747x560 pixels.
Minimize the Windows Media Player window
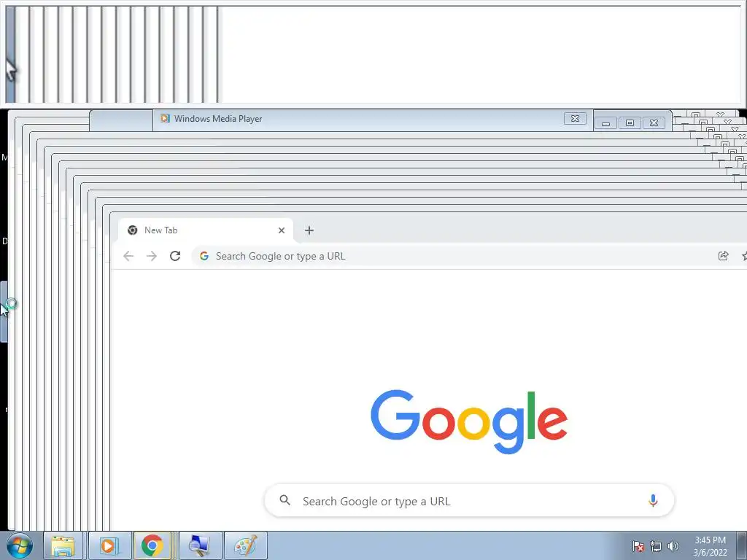tap(605, 123)
